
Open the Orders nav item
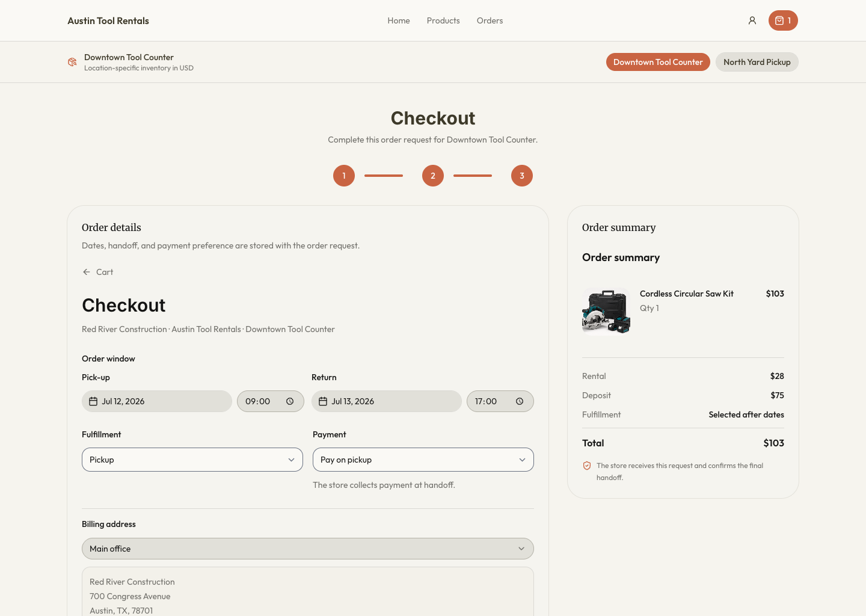click(x=490, y=20)
